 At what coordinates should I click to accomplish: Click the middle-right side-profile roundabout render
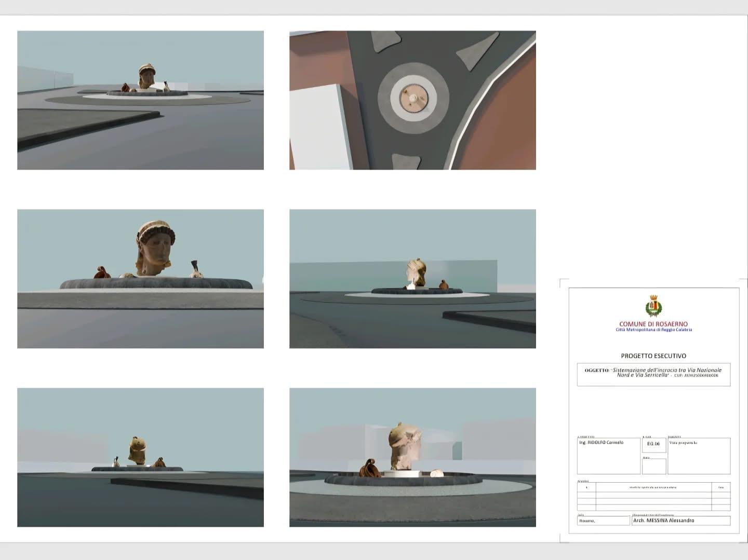[412, 279]
